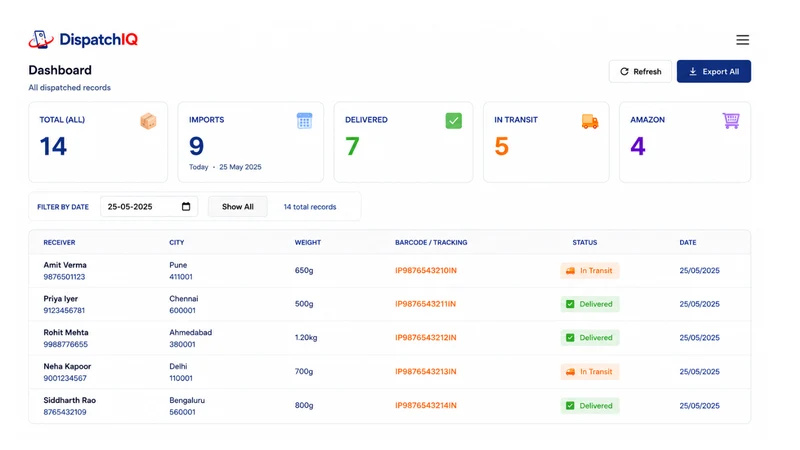Click the Receiver column header
This screenshot has width=800, height=450.
59,242
